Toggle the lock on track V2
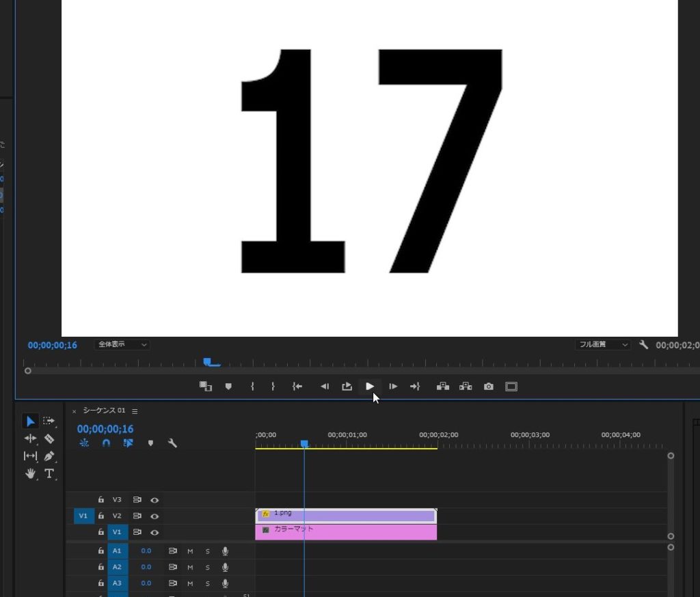 tap(100, 516)
